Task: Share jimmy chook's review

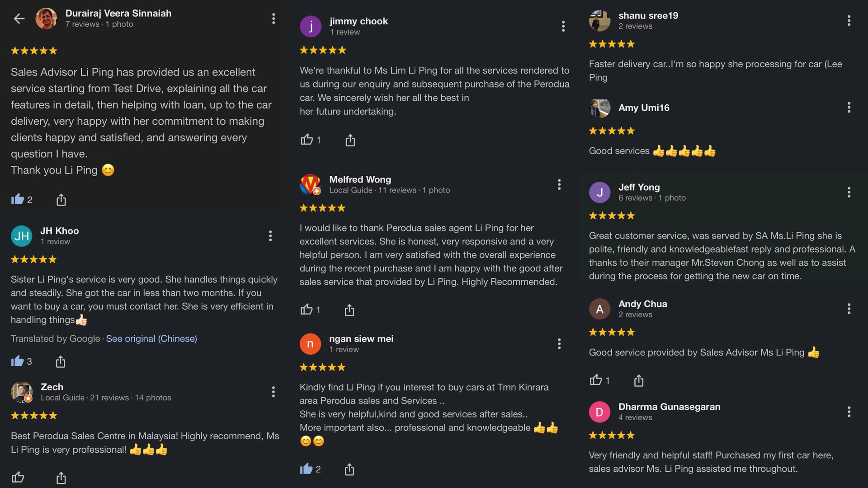Action: (350, 141)
